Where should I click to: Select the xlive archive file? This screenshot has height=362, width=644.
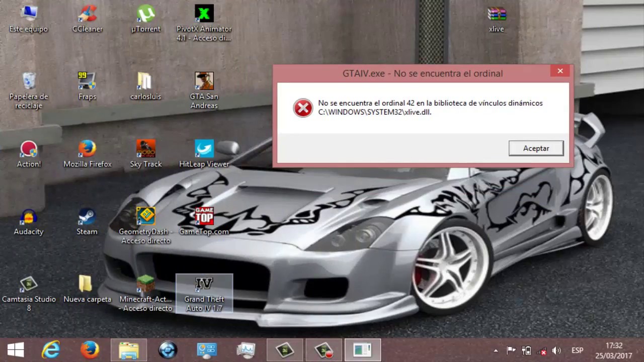tap(497, 19)
